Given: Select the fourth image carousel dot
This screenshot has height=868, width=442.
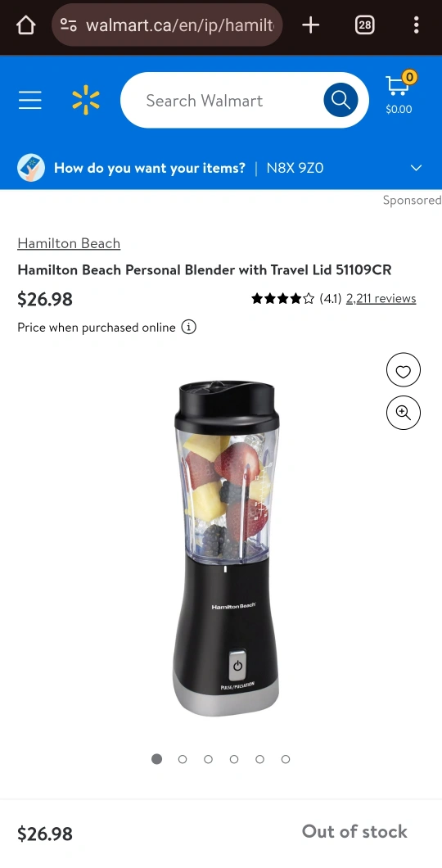Looking at the screenshot, I should (x=234, y=759).
